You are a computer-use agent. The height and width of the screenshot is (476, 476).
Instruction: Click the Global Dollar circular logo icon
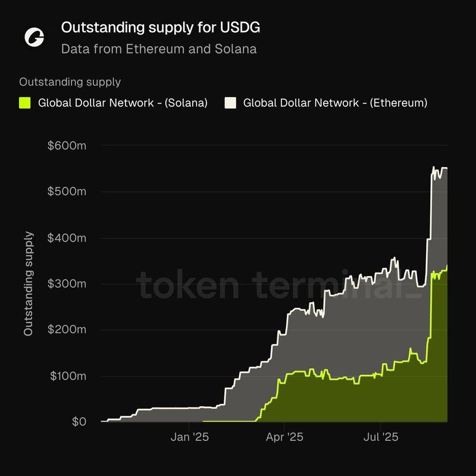pyautogui.click(x=34, y=37)
